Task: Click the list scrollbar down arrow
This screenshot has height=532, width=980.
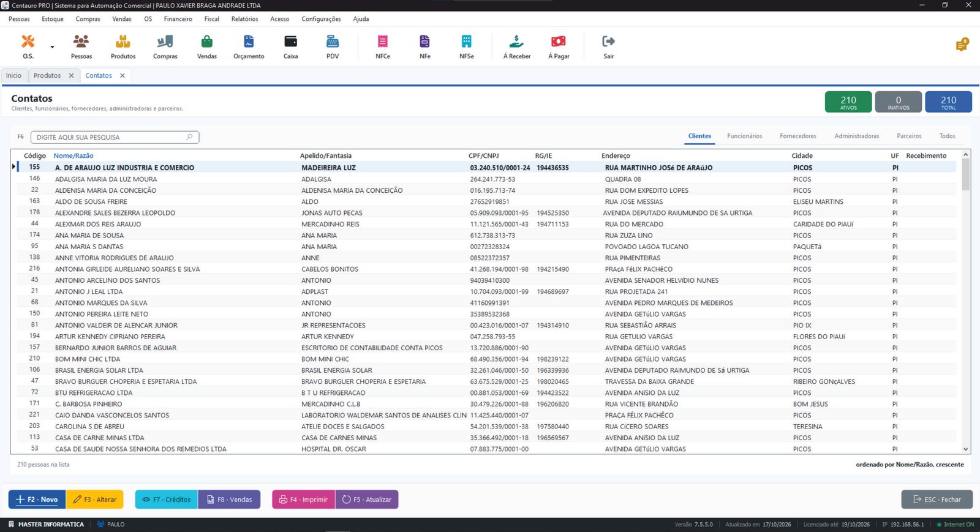Action: coord(966,449)
